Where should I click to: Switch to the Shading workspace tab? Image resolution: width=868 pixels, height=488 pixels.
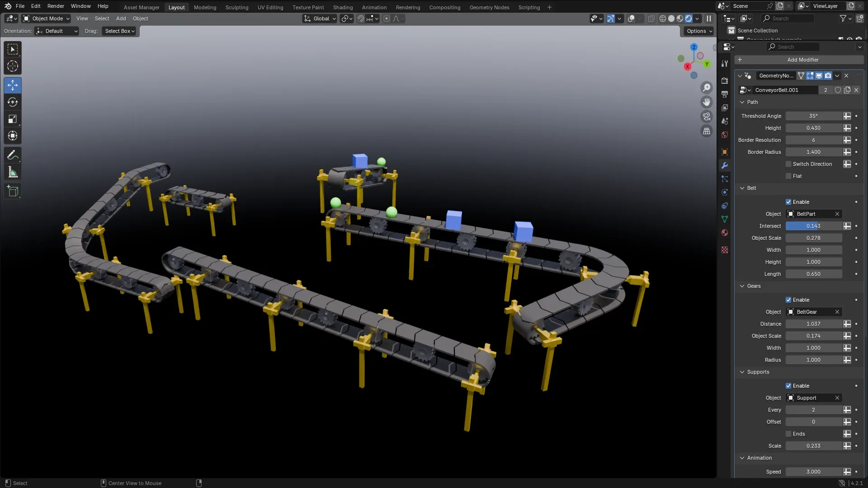(342, 7)
